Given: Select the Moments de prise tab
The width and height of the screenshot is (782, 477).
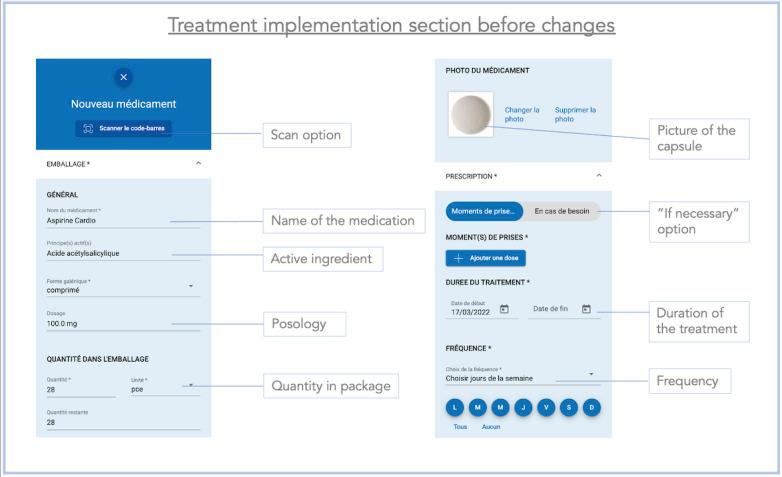Looking at the screenshot, I should 484,212.
